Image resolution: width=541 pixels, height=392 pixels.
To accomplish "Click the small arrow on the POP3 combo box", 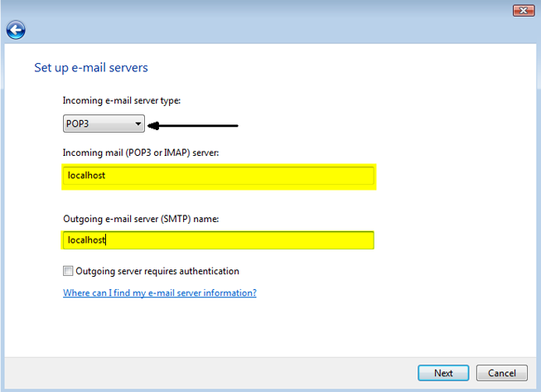I will [x=138, y=124].
